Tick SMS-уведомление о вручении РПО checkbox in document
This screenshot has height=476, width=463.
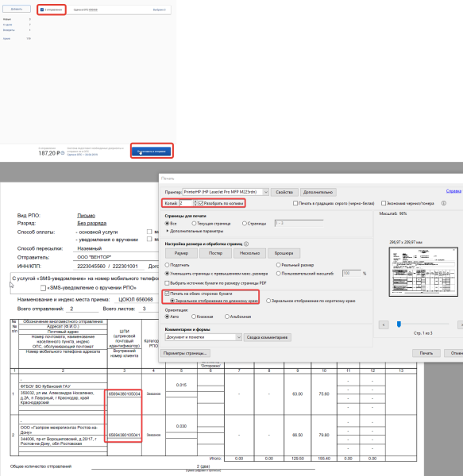(43, 288)
